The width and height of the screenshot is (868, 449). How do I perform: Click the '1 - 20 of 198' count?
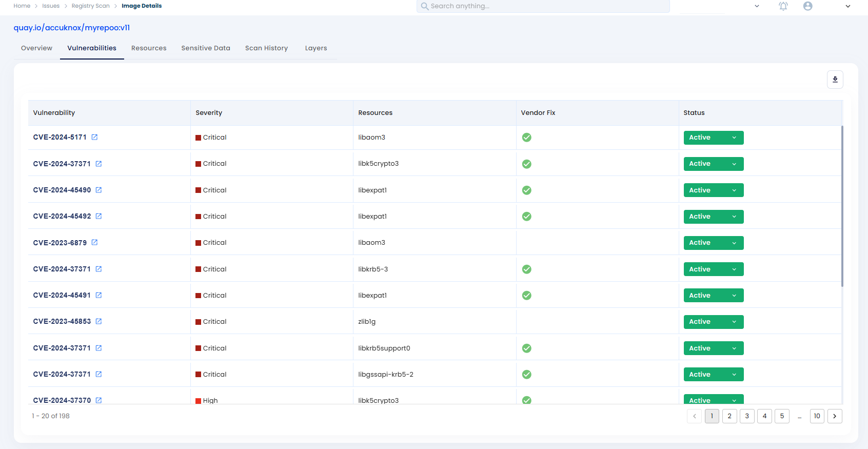(51, 416)
